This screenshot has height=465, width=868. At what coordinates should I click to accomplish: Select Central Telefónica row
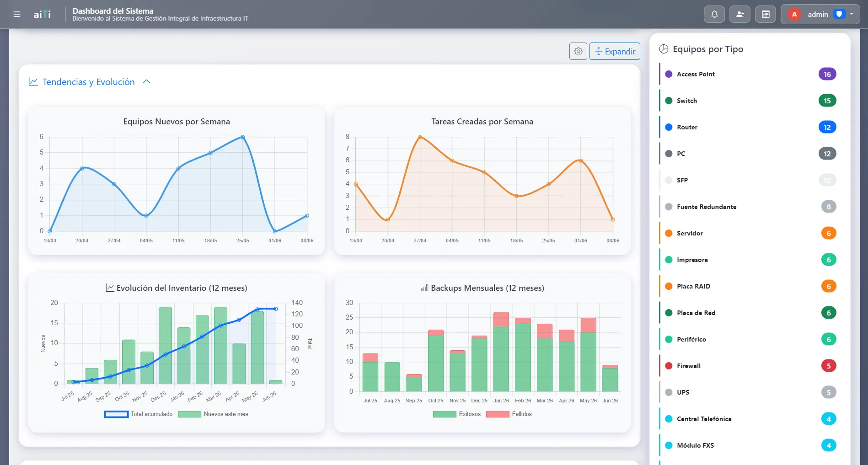point(750,419)
